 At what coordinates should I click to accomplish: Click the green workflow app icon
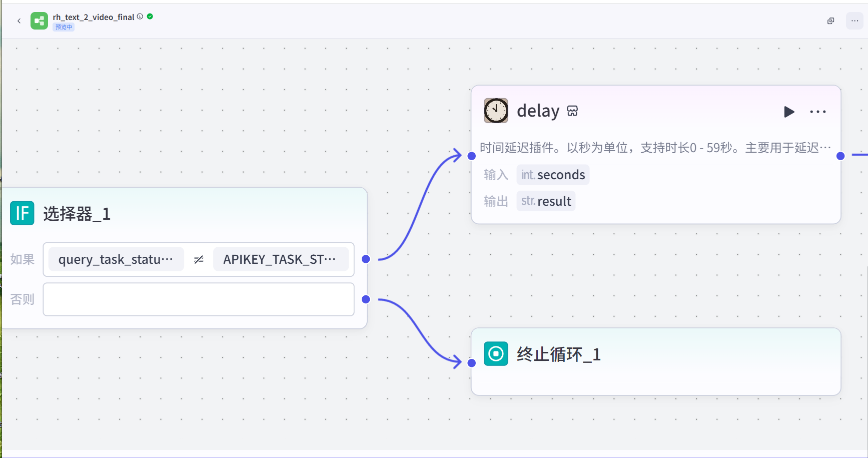pyautogui.click(x=39, y=21)
